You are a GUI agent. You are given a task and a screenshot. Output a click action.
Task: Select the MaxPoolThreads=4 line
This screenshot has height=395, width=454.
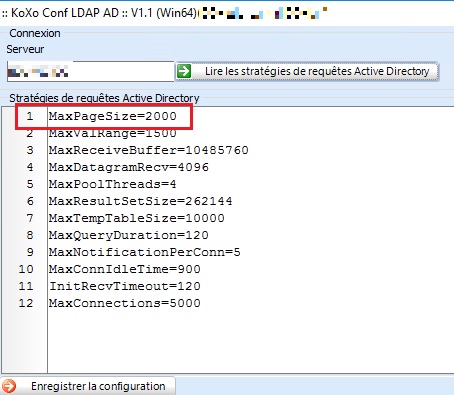[113, 184]
